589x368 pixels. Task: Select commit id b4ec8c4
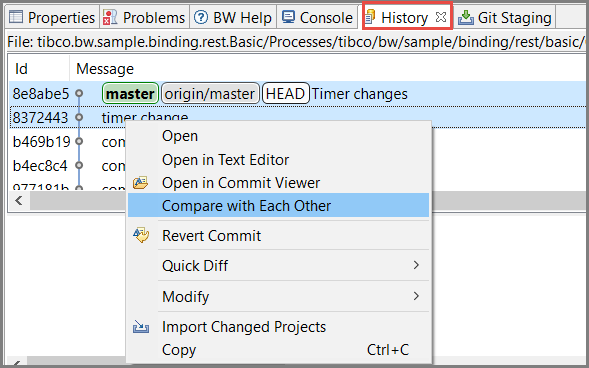[x=40, y=166]
